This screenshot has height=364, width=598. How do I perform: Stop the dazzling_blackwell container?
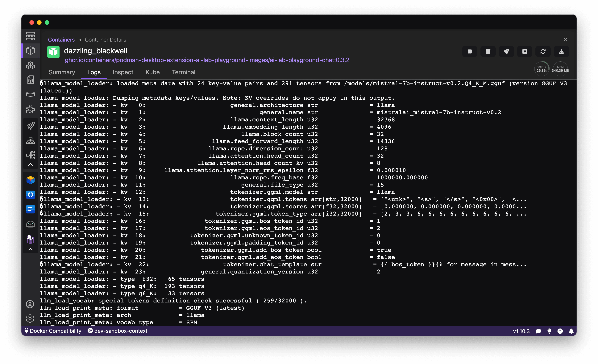click(x=470, y=51)
